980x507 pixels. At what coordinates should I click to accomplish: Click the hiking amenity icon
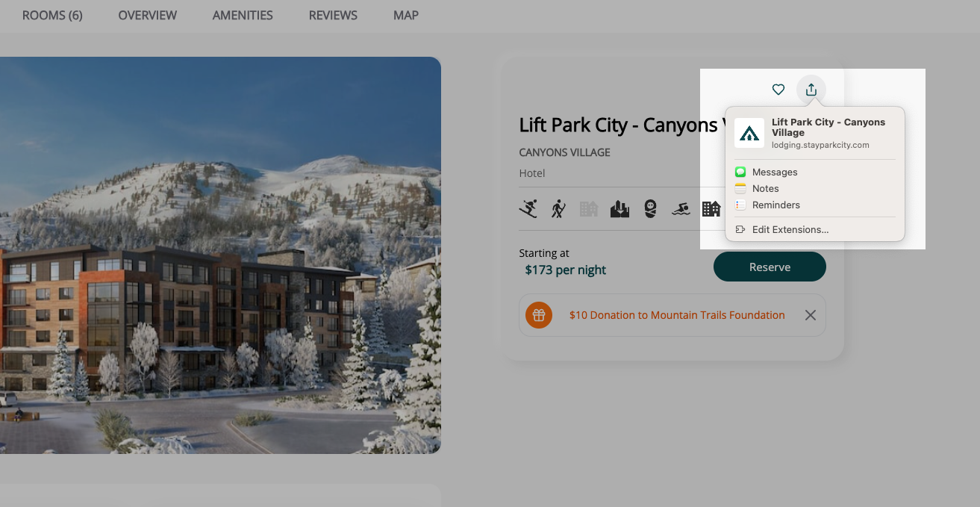[x=558, y=208]
